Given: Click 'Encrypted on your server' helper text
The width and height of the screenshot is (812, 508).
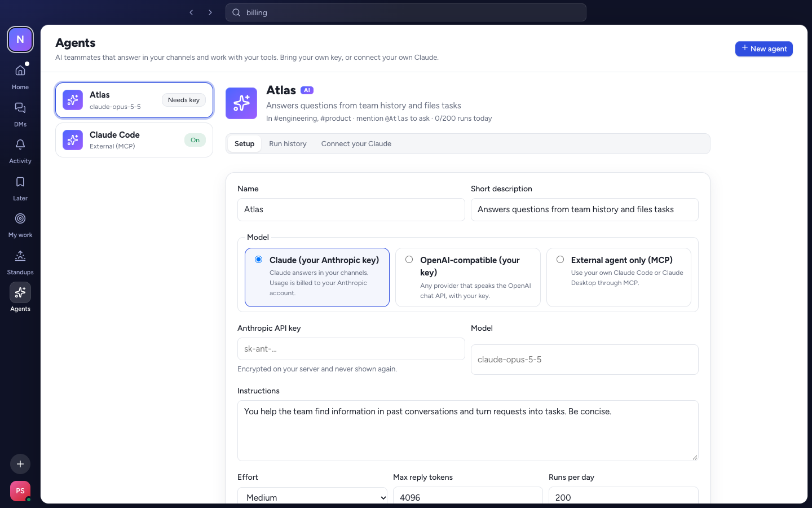Looking at the screenshot, I should click(317, 369).
